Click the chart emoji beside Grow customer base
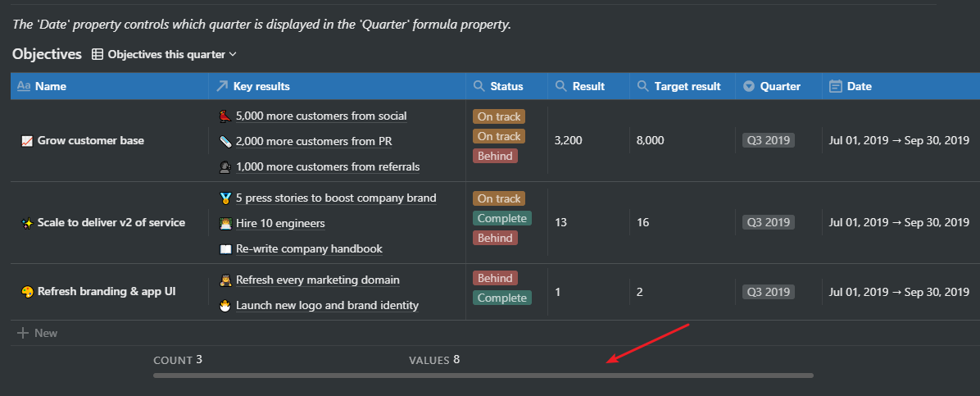This screenshot has width=980, height=396. coord(27,141)
